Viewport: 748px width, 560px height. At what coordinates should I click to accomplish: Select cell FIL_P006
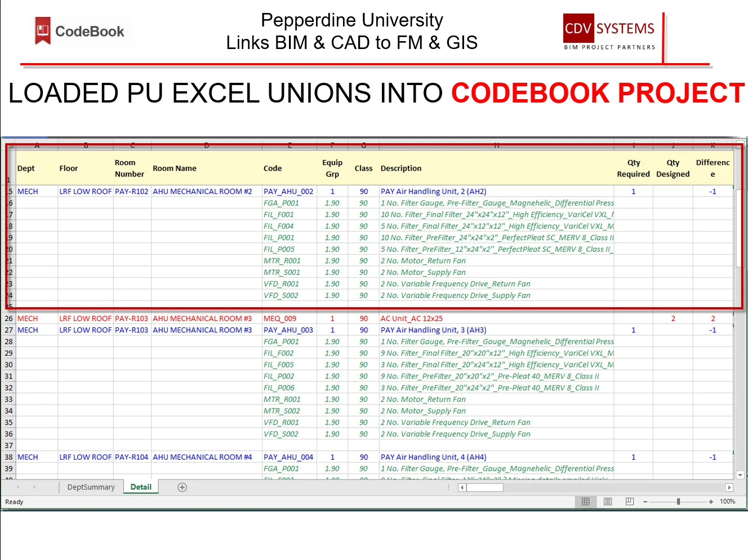[x=290, y=388]
